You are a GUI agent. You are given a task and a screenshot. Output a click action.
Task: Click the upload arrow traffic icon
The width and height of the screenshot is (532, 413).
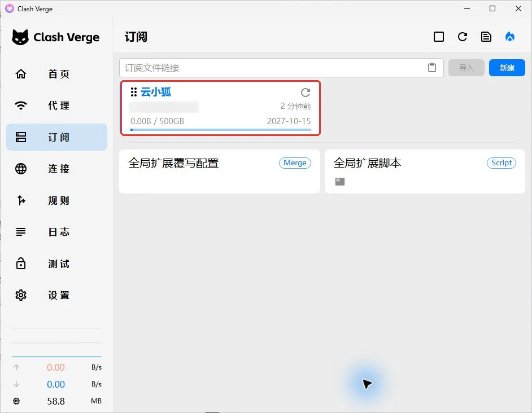click(x=16, y=367)
